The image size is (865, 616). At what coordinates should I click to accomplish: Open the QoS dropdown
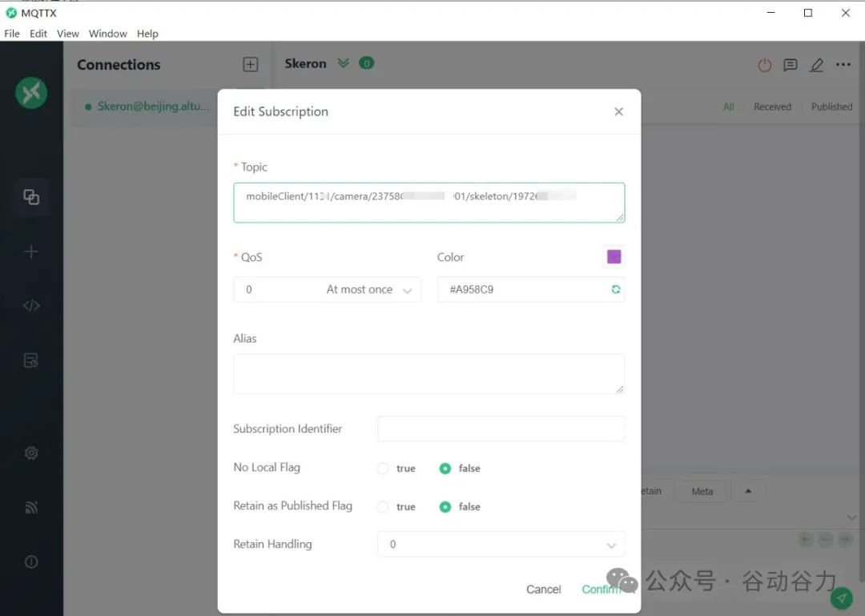[x=327, y=290]
